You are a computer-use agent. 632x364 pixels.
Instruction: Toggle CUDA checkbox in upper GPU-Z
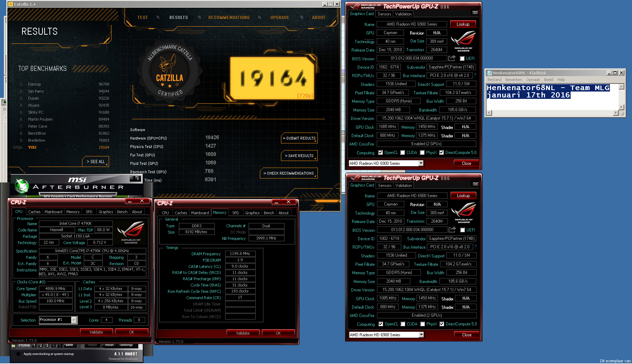pos(403,153)
